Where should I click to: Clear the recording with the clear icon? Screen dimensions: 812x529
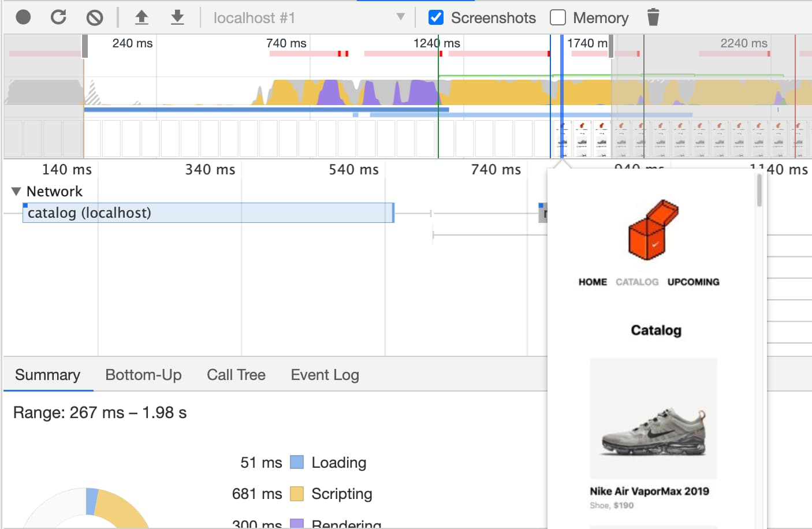[x=95, y=18]
